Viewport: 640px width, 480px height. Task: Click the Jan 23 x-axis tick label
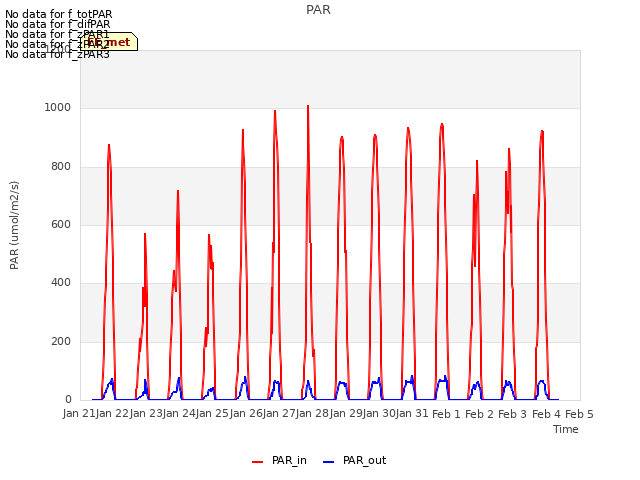click(x=146, y=414)
